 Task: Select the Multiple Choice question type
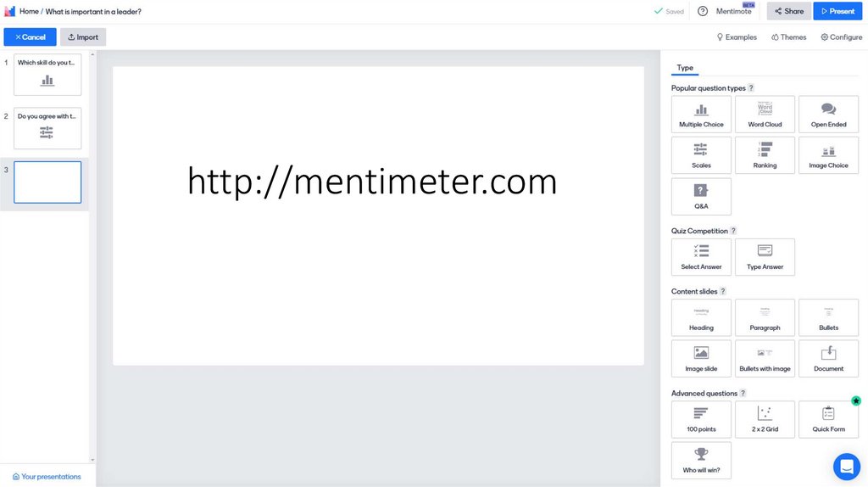(701, 114)
